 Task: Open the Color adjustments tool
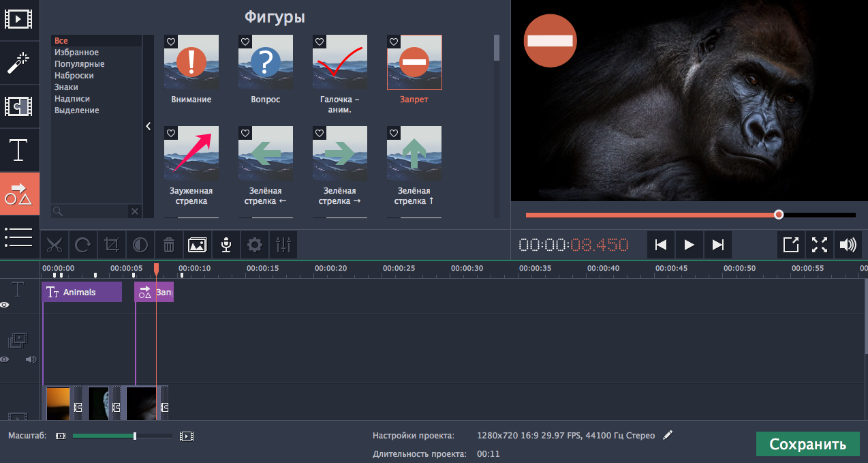click(140, 244)
